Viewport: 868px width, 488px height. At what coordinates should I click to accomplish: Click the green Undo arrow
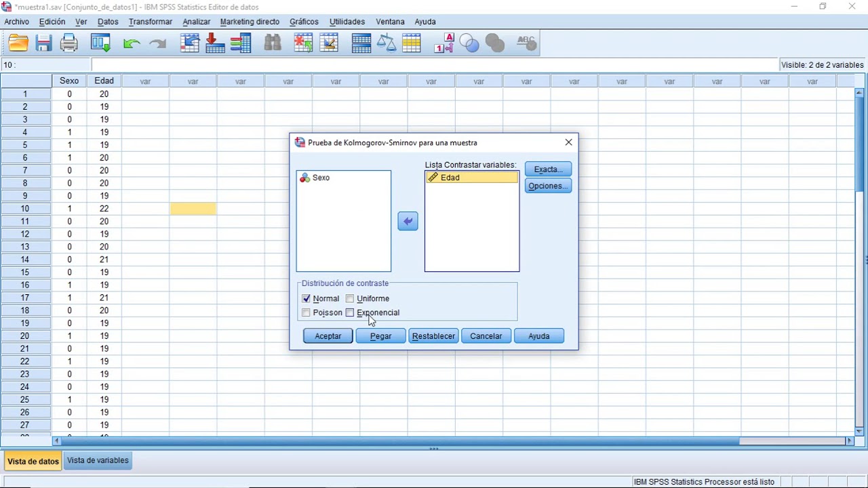click(x=132, y=44)
